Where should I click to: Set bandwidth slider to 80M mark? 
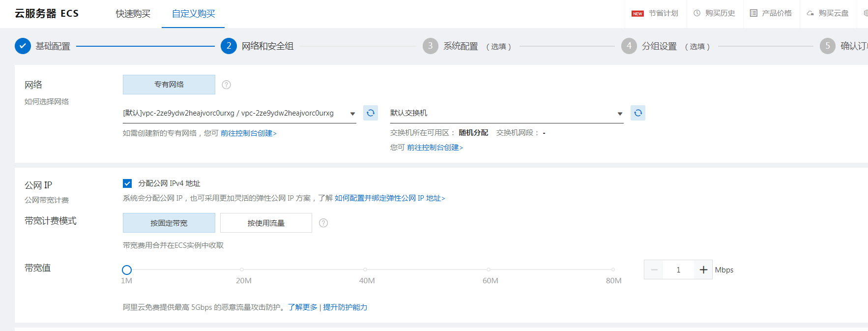pos(613,270)
